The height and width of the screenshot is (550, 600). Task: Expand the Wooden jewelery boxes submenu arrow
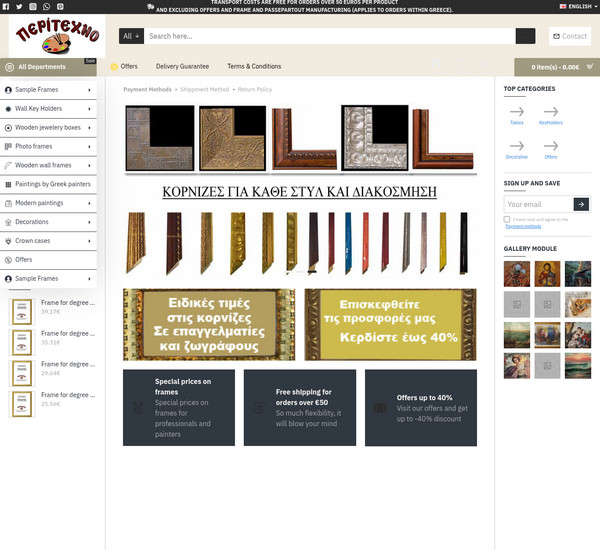[x=90, y=127]
